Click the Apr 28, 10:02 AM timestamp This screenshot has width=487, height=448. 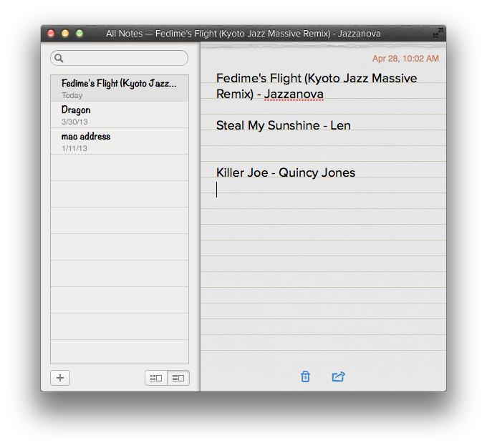click(405, 59)
